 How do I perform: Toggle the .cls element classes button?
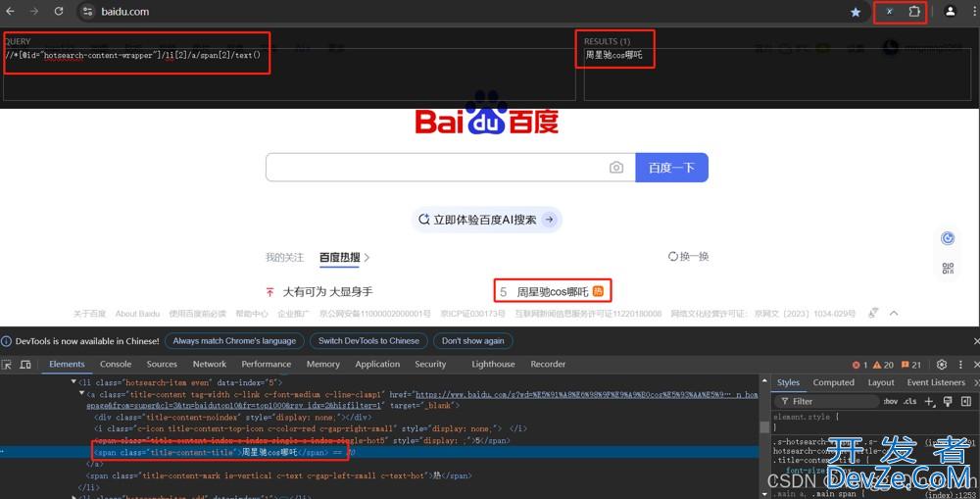point(910,401)
